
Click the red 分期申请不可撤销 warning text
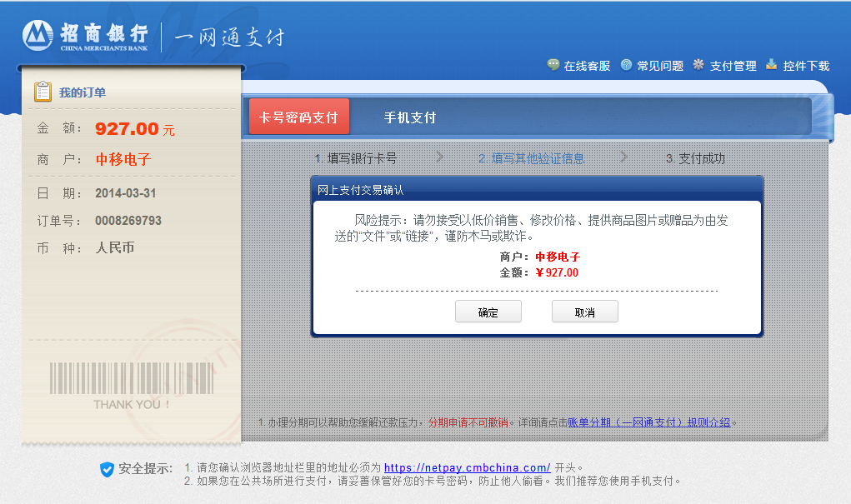[x=468, y=422]
